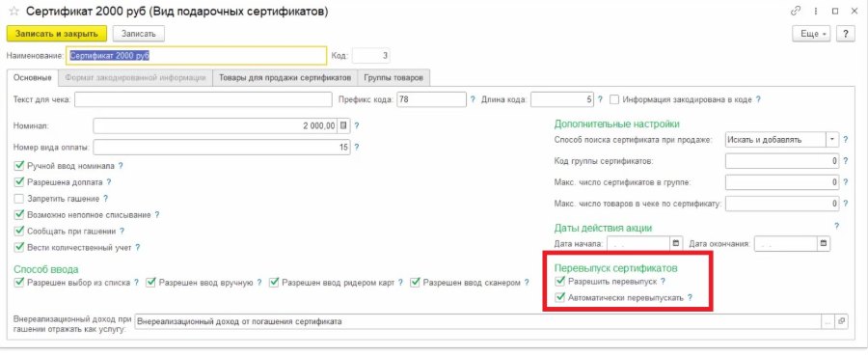Viewport: 868px width, 356px height.
Task: Show help for Вести количественный учет
Action: 137,247
